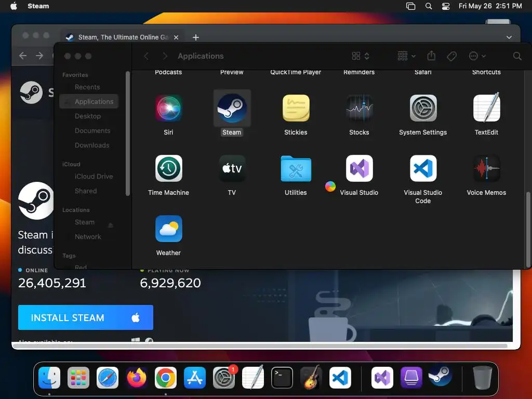The width and height of the screenshot is (532, 399).
Task: Click the browser horizontal scrollbar
Action: pos(260,345)
